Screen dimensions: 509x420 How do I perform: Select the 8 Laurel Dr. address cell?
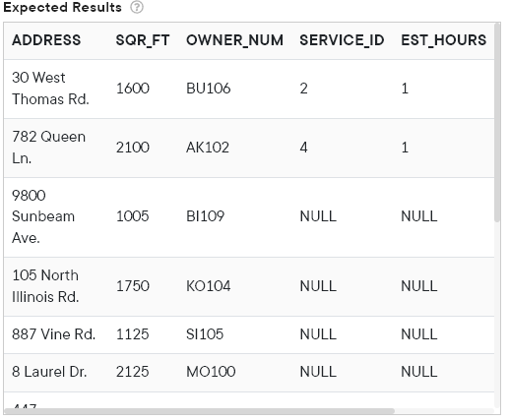[x=49, y=372]
